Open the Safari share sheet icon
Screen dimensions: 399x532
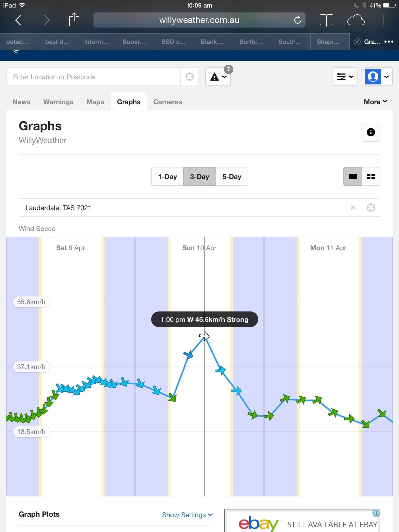[x=74, y=20]
